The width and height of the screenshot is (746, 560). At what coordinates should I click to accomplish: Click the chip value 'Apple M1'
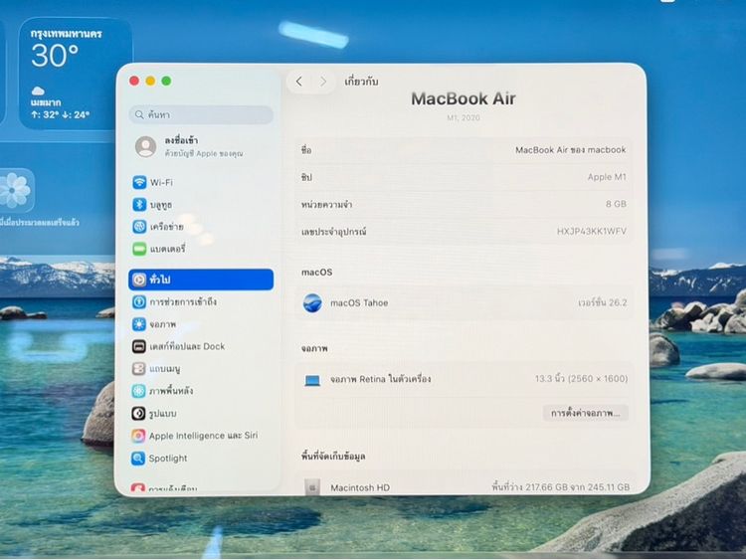[x=607, y=177]
